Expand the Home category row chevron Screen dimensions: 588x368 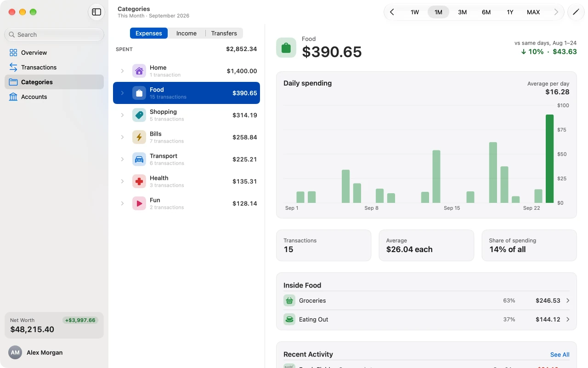click(122, 71)
